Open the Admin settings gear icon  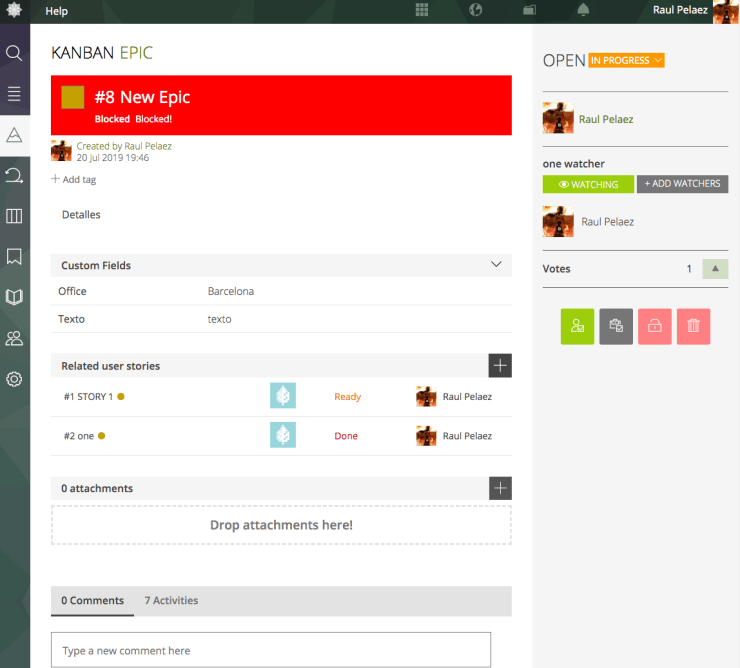click(14, 379)
